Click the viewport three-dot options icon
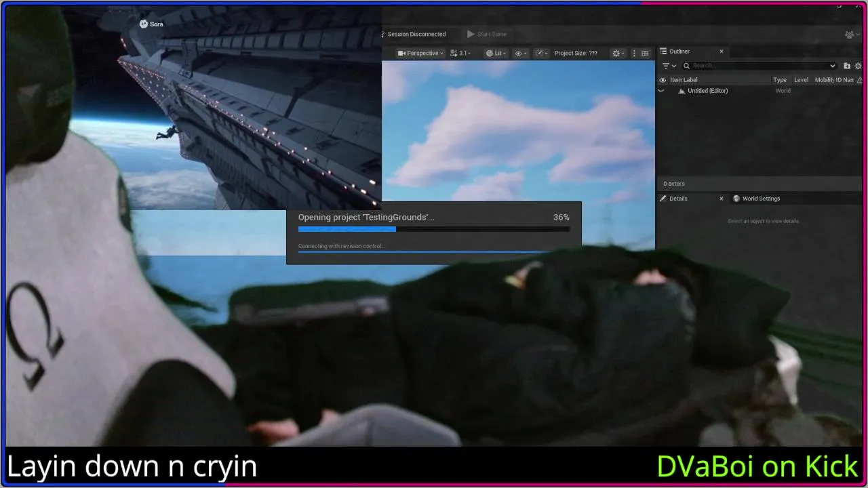Screen dimensions: 868x488 634,53
